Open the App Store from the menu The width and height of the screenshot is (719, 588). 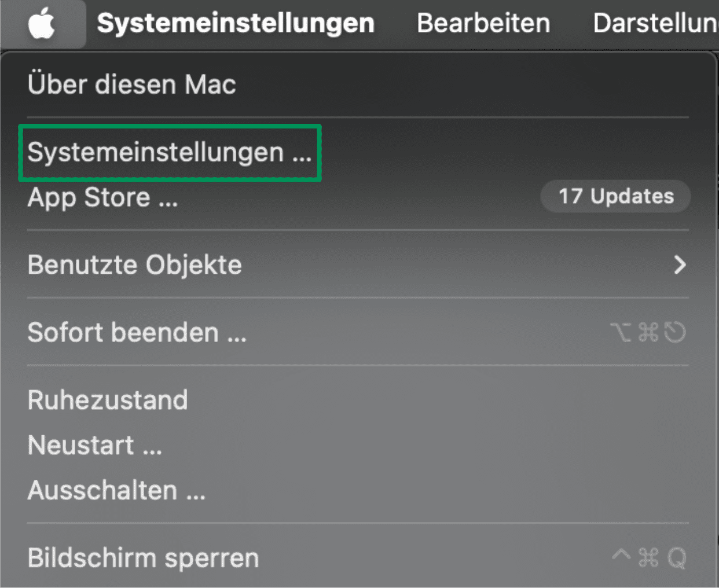(102, 197)
